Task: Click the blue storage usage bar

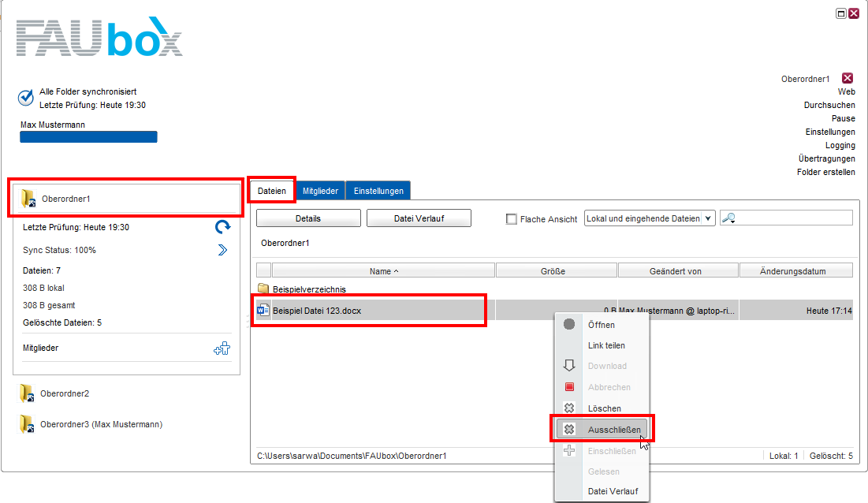Action: click(x=88, y=136)
